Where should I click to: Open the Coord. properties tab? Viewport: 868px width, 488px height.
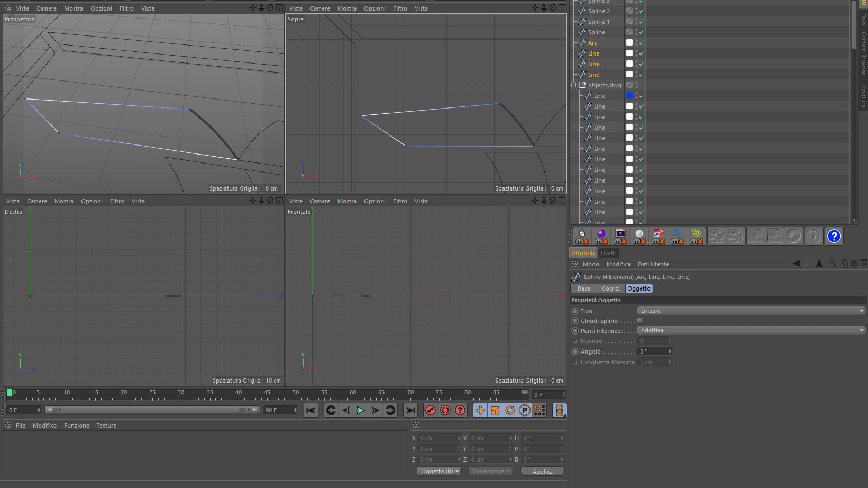(611, 288)
